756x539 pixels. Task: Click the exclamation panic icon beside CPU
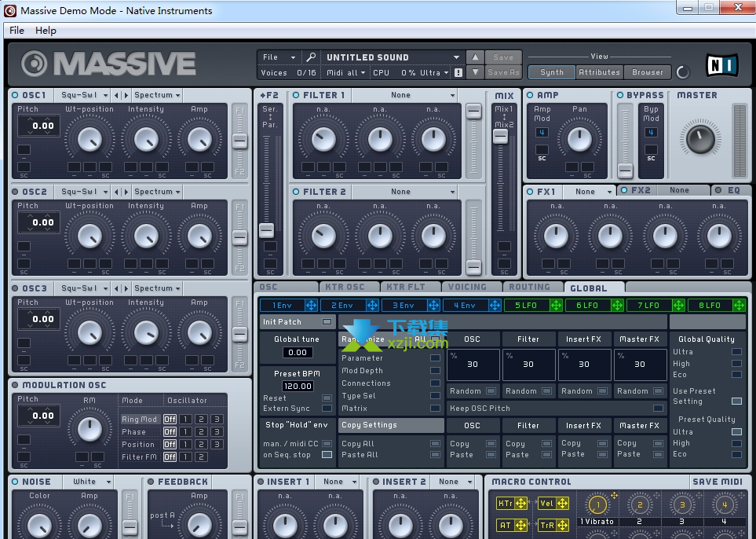(458, 72)
